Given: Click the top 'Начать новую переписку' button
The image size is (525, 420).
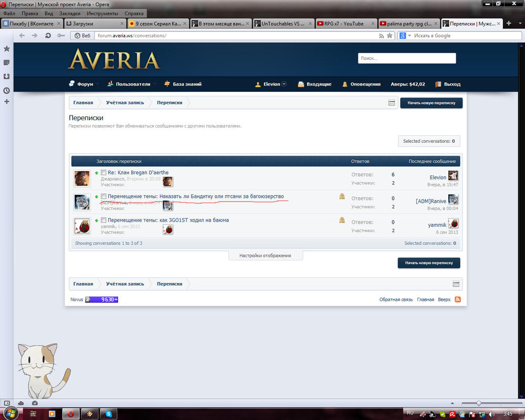Looking at the screenshot, I should 431,103.
